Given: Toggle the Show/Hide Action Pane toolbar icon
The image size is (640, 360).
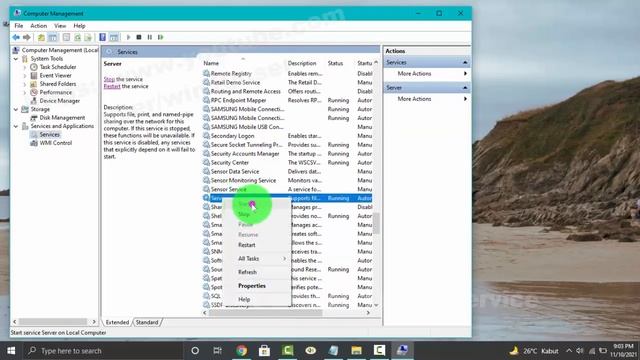Looking at the screenshot, I should [114, 38].
